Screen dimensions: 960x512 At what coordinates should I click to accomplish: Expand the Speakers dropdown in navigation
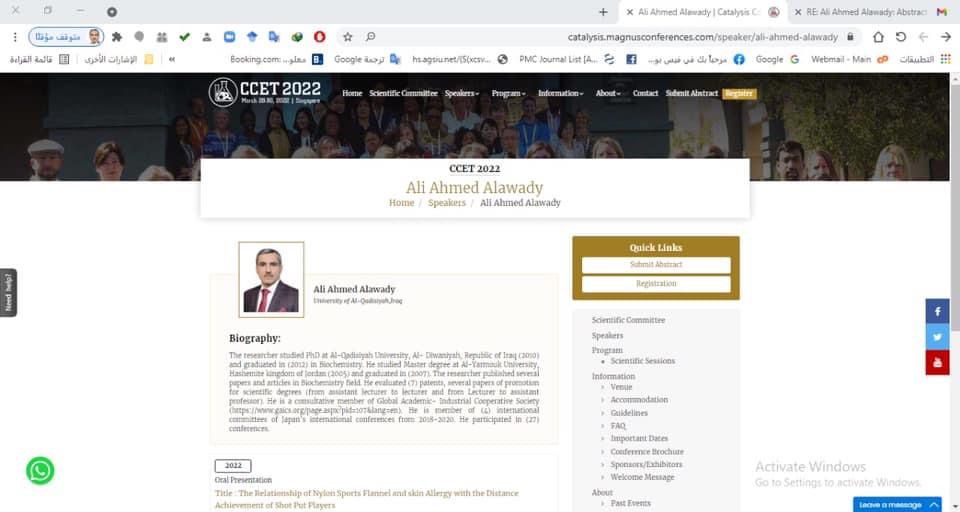[462, 93]
